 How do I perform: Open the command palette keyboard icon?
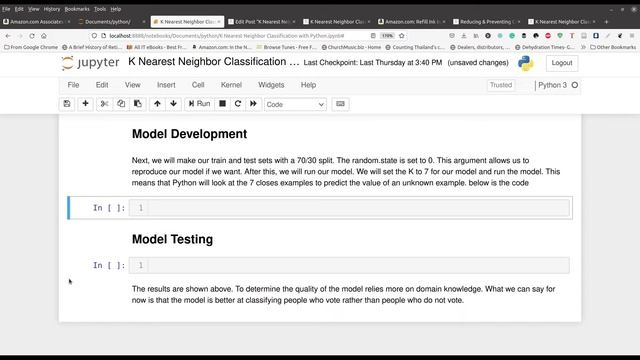pyautogui.click(x=340, y=104)
